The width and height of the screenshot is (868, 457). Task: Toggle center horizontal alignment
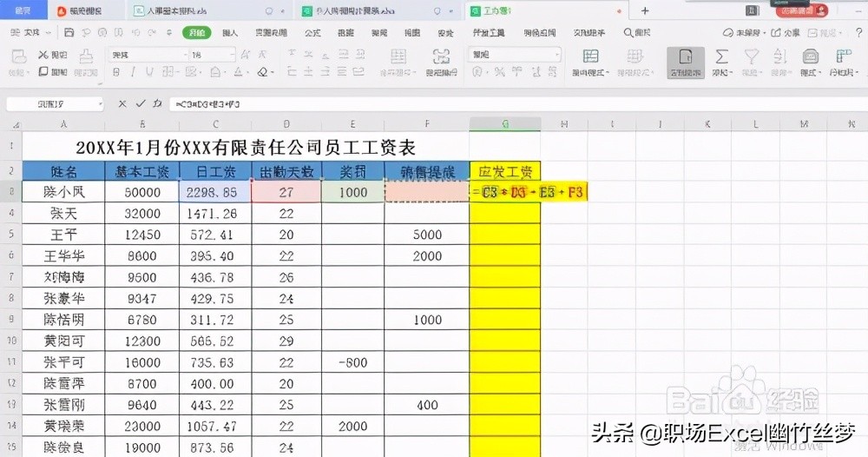tap(308, 72)
